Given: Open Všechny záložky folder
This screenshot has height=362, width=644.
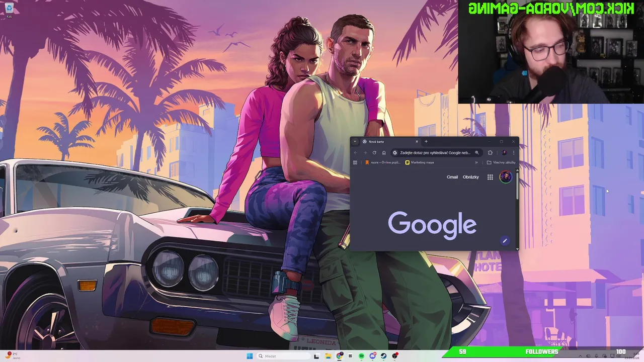Looking at the screenshot, I should click(501, 162).
